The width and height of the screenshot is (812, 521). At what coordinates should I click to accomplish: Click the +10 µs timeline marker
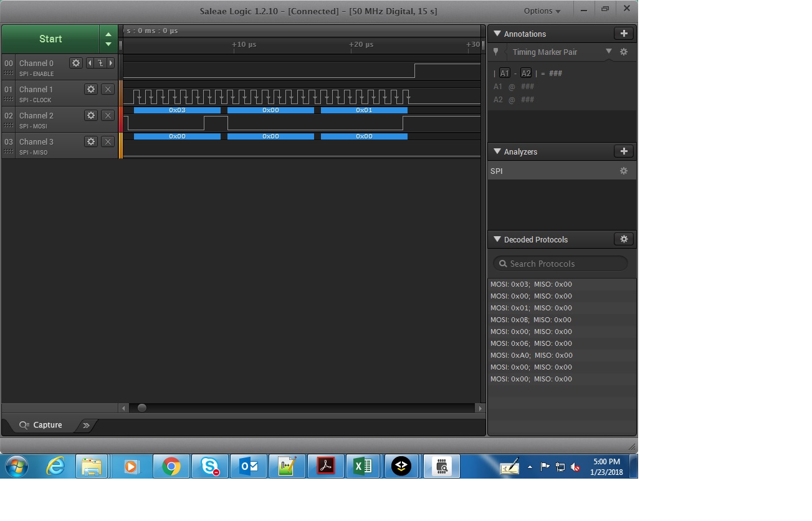pos(244,44)
